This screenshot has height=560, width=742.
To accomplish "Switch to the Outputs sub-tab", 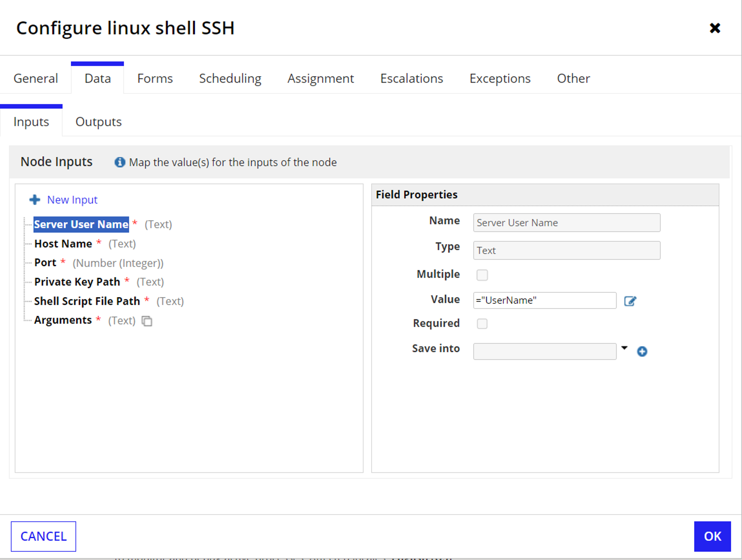I will pyautogui.click(x=98, y=122).
